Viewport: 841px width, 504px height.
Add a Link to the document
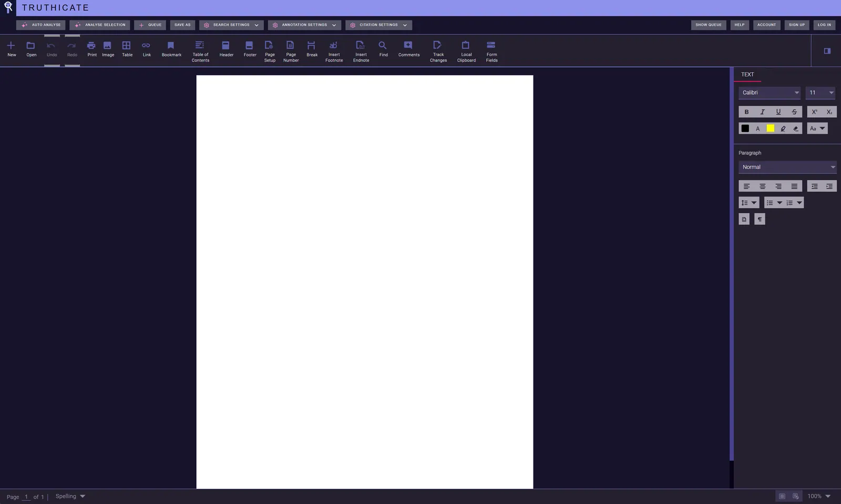click(147, 49)
